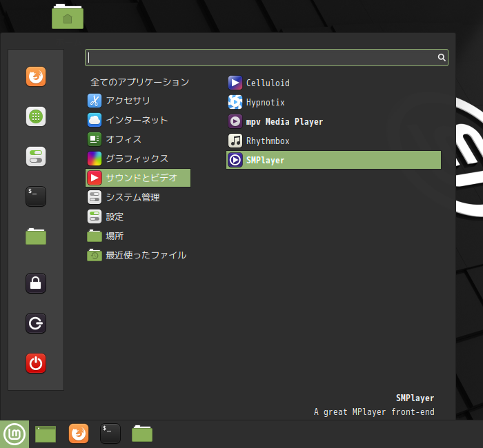This screenshot has width=483, height=448.
Task: Open the Home folder on the desktop
Action: tap(68, 17)
